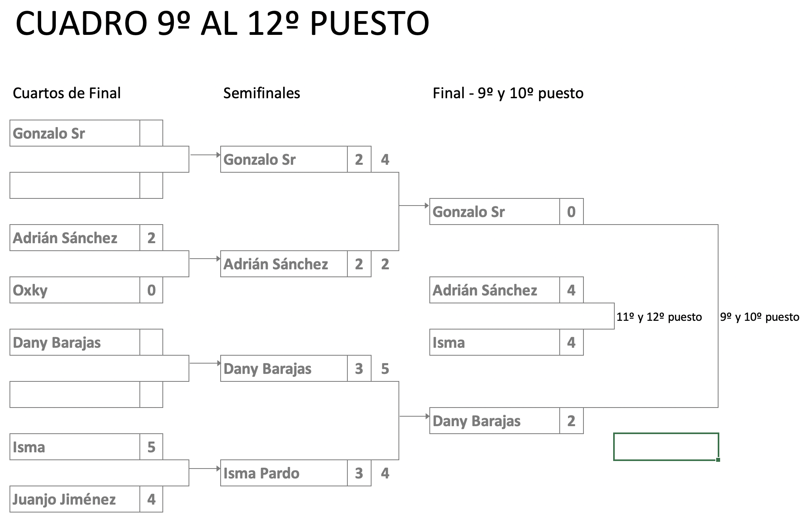This screenshot has height=522, width=812.
Task: Select the 'Final - 9º y 10º puesto' heading
Action: [508, 93]
